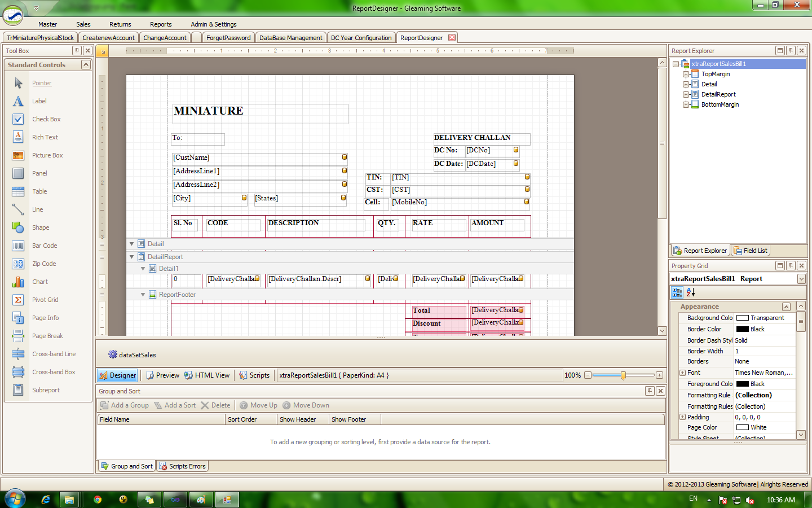Click the Background Color Transparent swatch
The height and width of the screenshot is (508, 812).
point(743,318)
